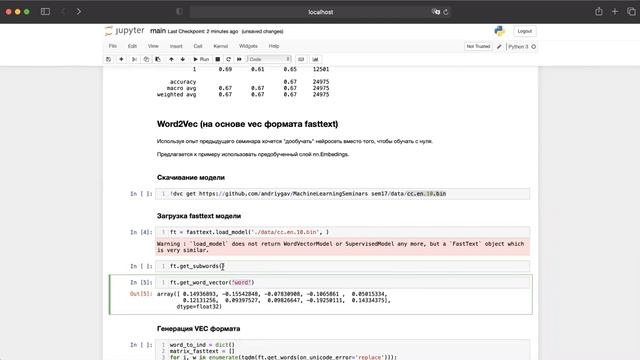Insert a cell below with plus icon
Viewport: 640px width, 360px height.
tap(121, 59)
